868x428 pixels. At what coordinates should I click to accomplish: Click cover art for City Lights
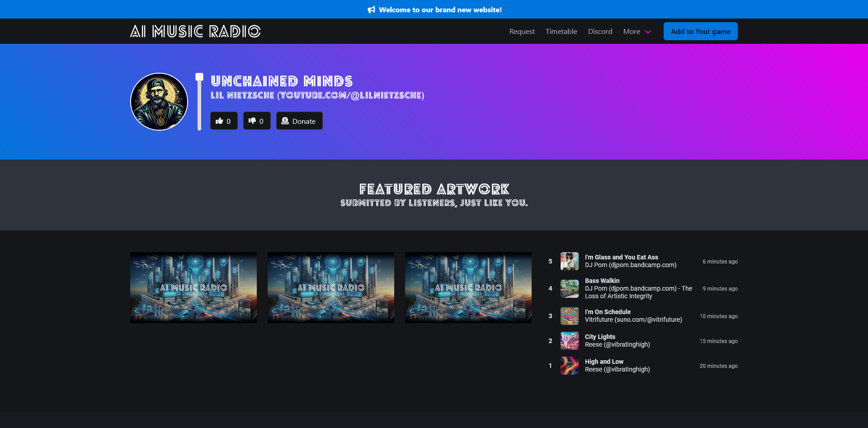click(x=570, y=341)
